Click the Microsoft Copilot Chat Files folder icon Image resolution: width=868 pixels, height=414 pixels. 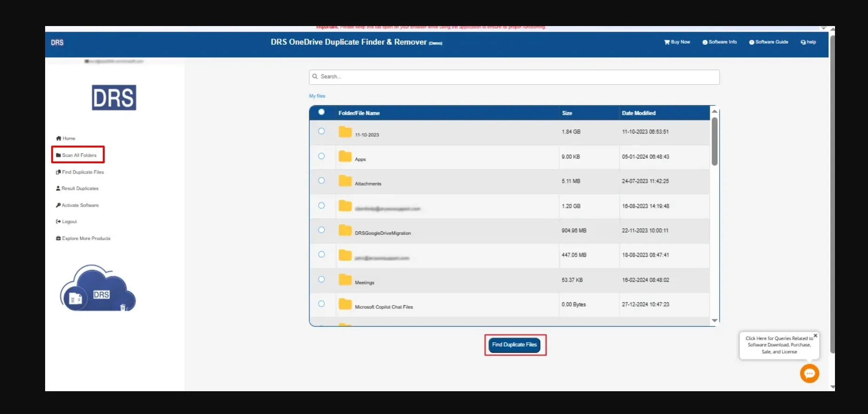click(345, 305)
